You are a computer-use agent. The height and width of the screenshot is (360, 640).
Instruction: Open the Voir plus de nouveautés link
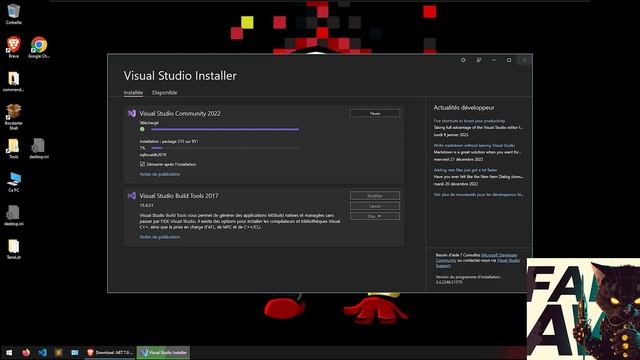tap(478, 195)
